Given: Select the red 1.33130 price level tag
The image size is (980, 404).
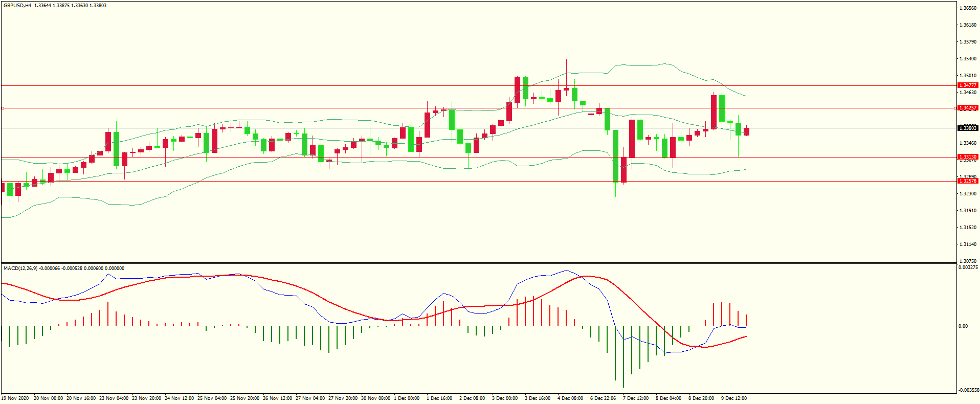Looking at the screenshot, I should pyautogui.click(x=967, y=157).
